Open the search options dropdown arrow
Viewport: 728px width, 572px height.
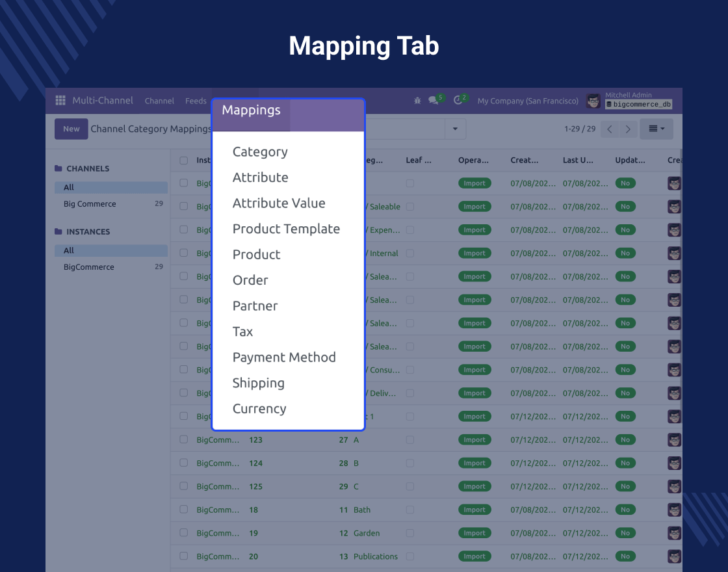point(455,129)
